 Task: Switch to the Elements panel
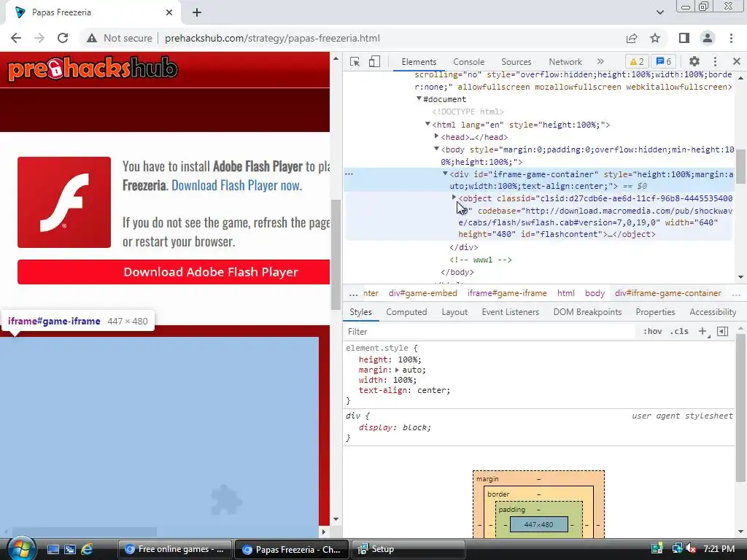[419, 62]
